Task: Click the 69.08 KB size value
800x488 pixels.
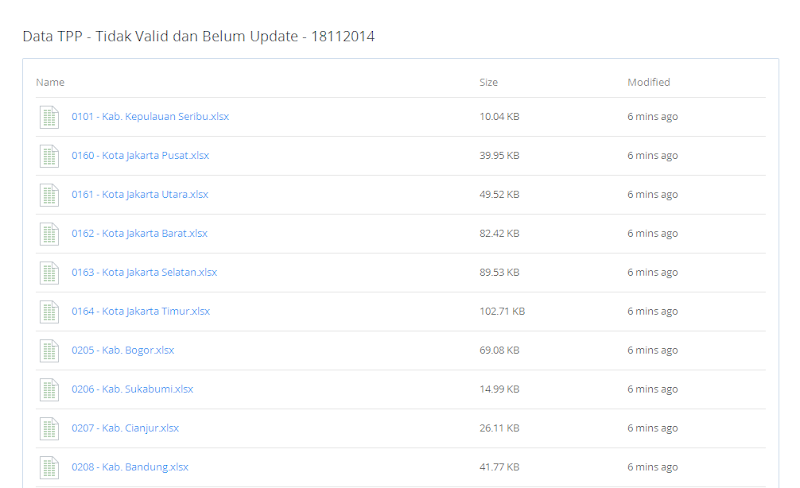Action: pyautogui.click(x=499, y=350)
